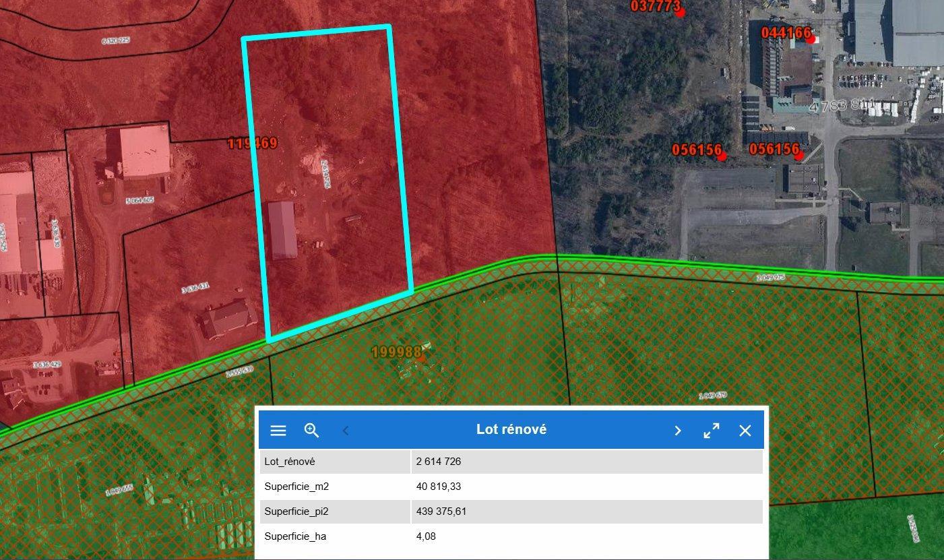Click the red marker labeled 037773

pos(680,12)
